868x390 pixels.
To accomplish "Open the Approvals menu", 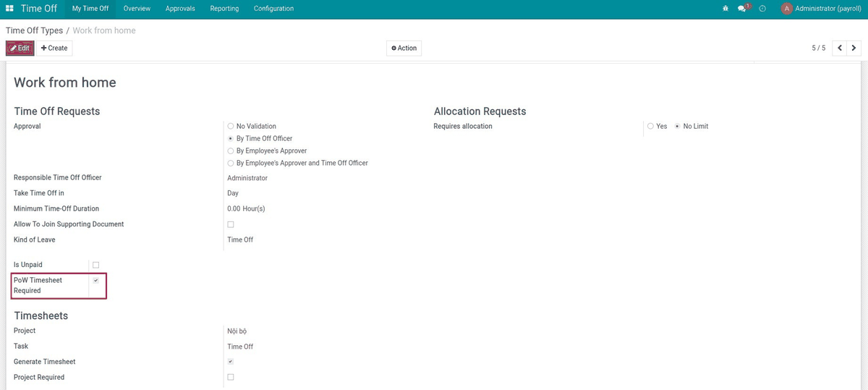I will [180, 9].
